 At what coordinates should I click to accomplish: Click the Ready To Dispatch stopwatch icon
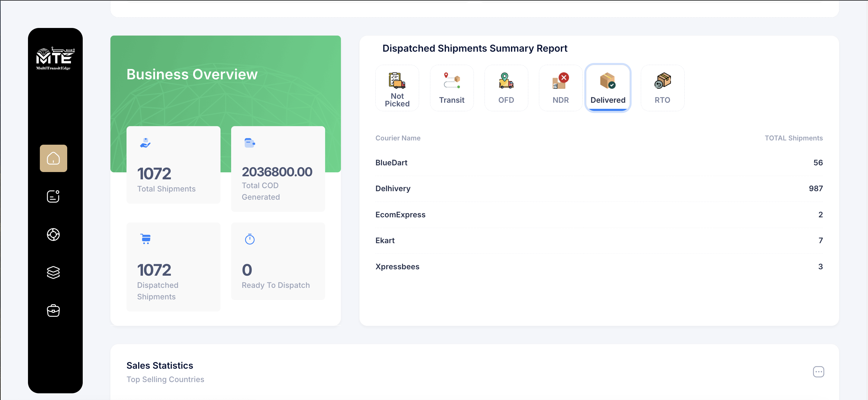pos(250,239)
